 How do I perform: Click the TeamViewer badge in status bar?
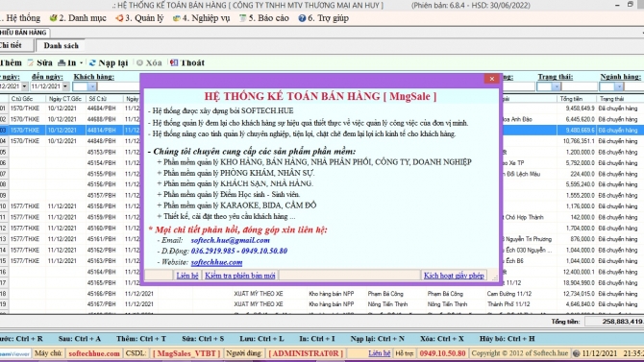tap(14, 353)
